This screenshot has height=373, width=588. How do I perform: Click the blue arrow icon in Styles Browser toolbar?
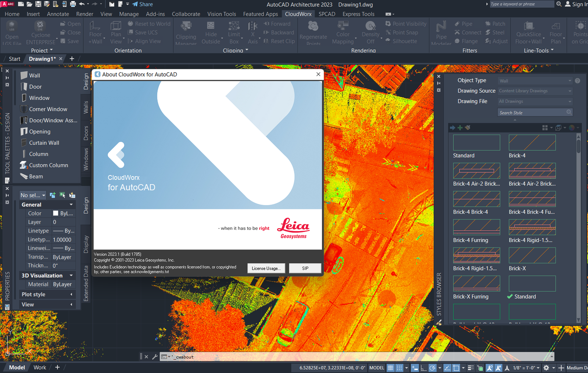[x=452, y=128]
